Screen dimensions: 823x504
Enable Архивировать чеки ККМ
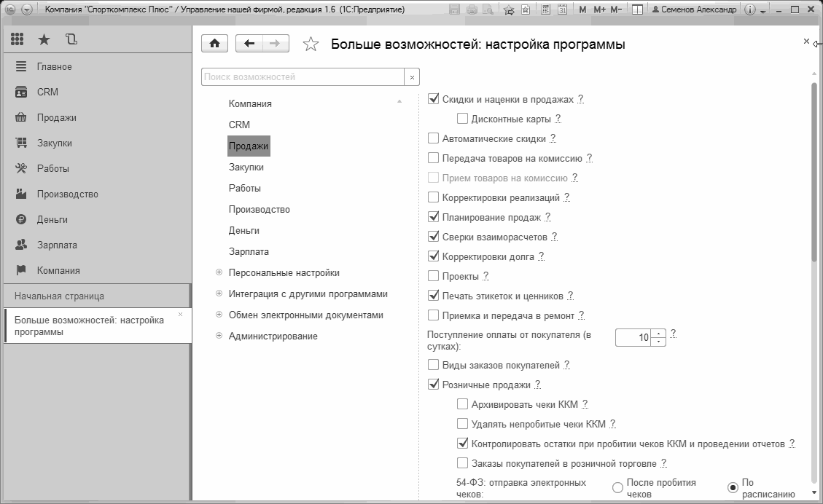(462, 403)
